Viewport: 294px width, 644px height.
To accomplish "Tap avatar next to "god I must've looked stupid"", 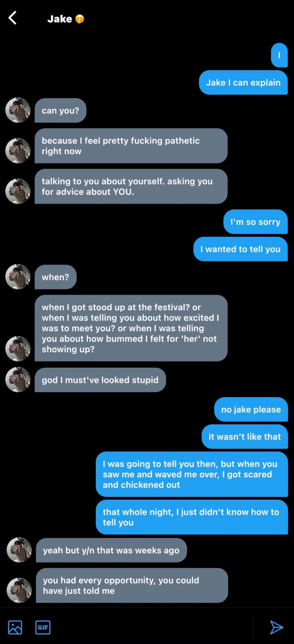I will (18, 380).
